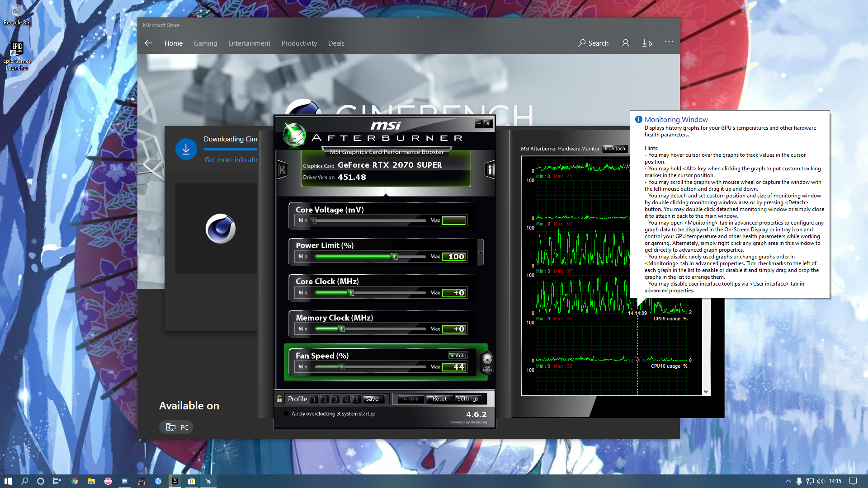The width and height of the screenshot is (868, 488).
Task: Switch to Microsoft Store on the taskbar
Action: (x=192, y=481)
